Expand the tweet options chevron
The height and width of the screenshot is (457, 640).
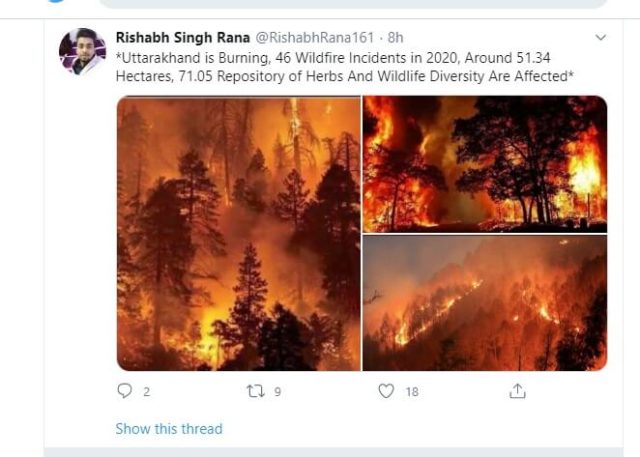(600, 38)
